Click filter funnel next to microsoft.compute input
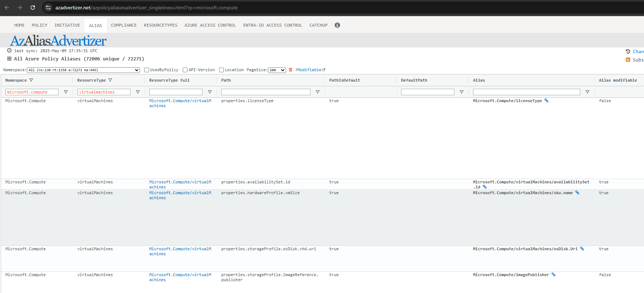Viewport: 644px width, 293px height. (x=66, y=92)
